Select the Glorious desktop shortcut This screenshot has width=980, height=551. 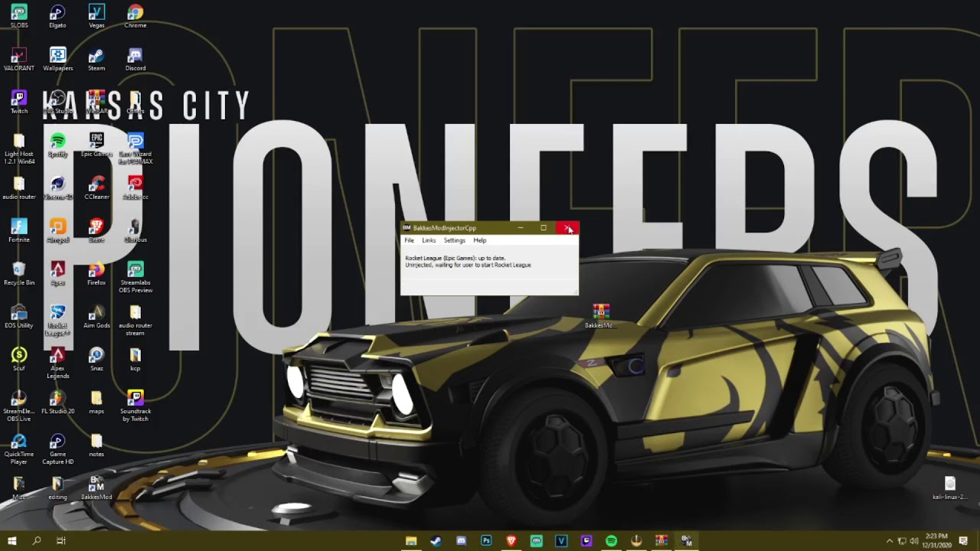click(136, 230)
